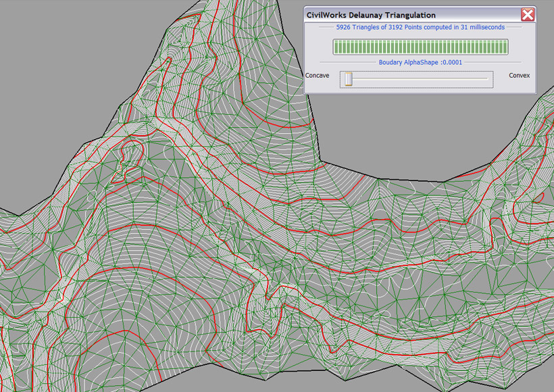Click the middle of the AlphaShape slider track

[x=418, y=79]
